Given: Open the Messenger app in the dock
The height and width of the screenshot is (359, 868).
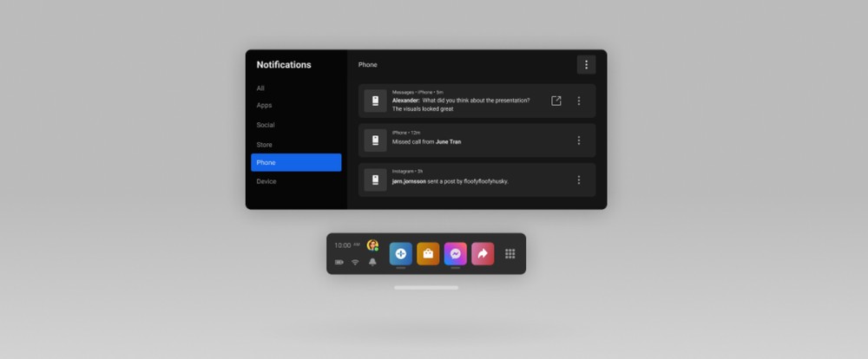Looking at the screenshot, I should [x=455, y=254].
